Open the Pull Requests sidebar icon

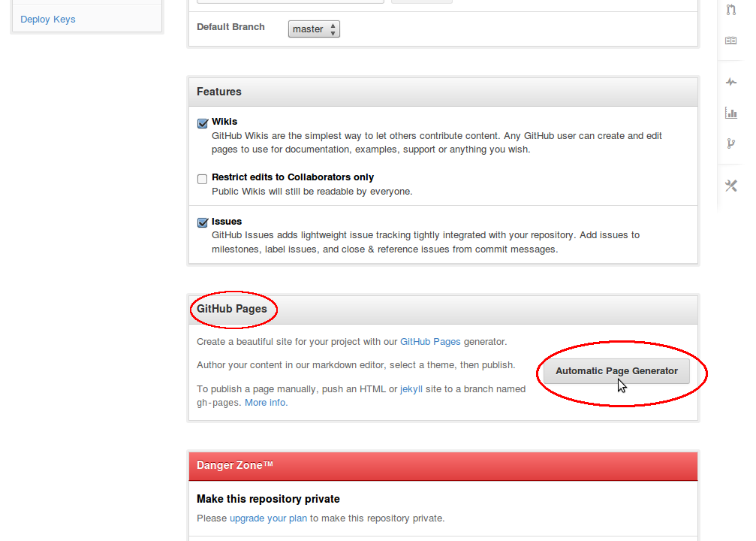coord(731,10)
